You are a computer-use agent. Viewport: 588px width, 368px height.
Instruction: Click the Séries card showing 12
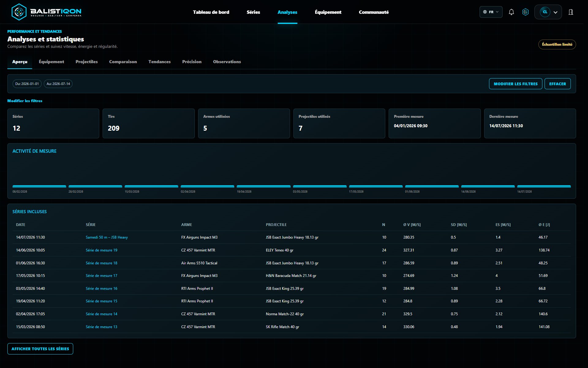click(x=53, y=123)
